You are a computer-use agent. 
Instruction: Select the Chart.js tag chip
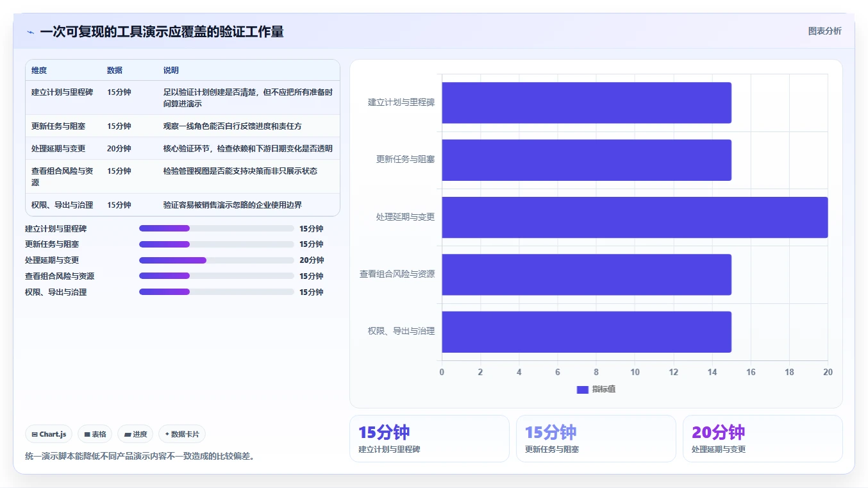49,434
